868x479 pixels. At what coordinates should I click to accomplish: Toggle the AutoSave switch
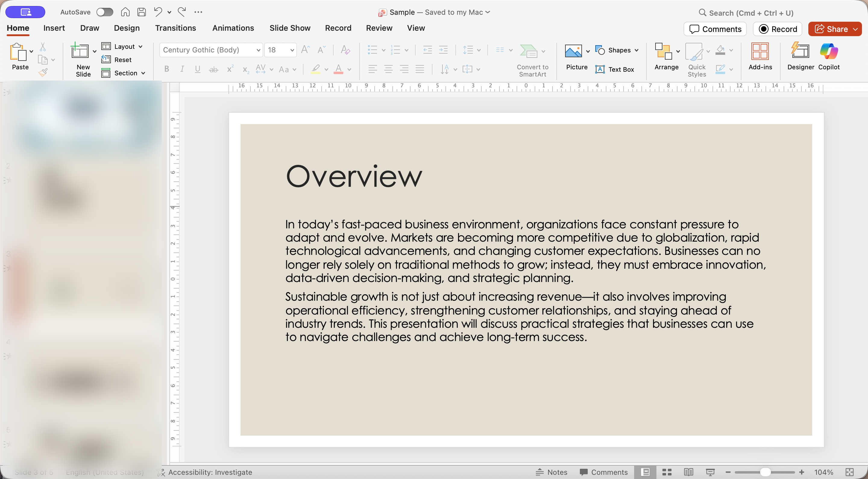pyautogui.click(x=105, y=12)
